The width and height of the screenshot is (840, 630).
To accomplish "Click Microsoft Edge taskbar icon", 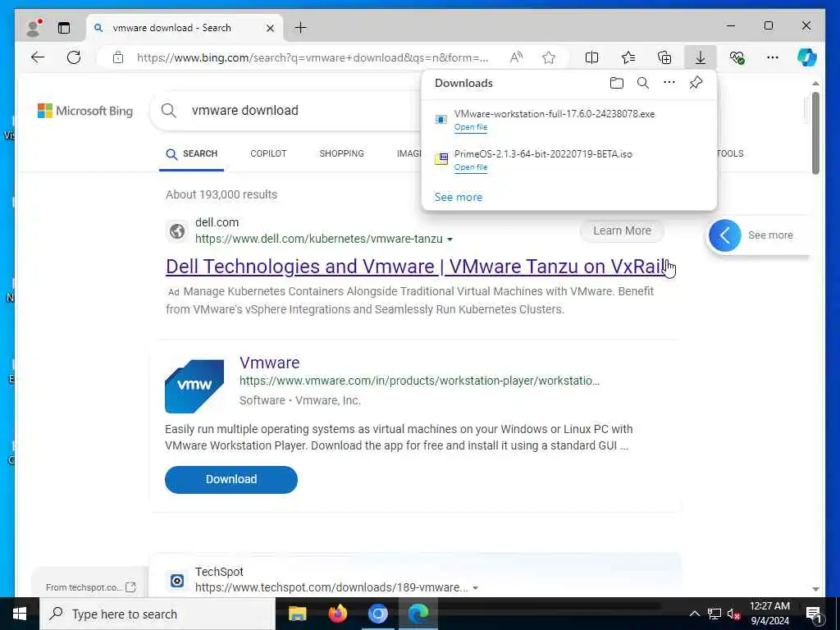I will pos(418,614).
